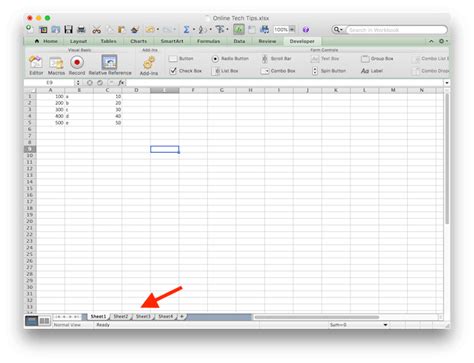The width and height of the screenshot is (474, 363).
Task: Click the Cut scissors icon
Action: (x=97, y=30)
